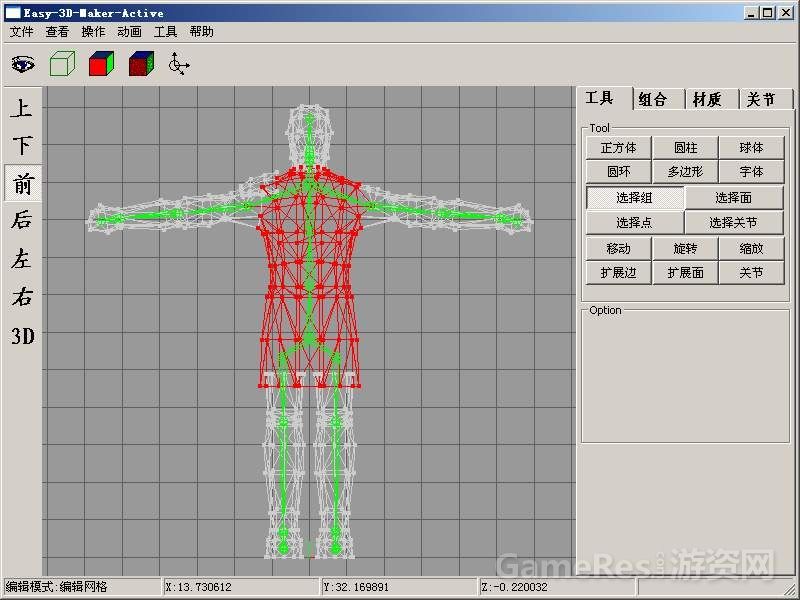Image resolution: width=800 pixels, height=600 pixels.
Task: Open the 关节 joints tab
Action: coord(761,98)
